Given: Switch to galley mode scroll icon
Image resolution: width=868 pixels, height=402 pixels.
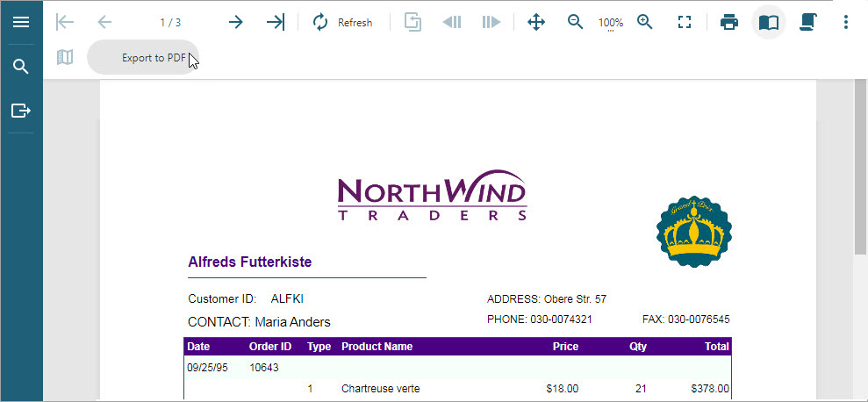Looking at the screenshot, I should 807,22.
